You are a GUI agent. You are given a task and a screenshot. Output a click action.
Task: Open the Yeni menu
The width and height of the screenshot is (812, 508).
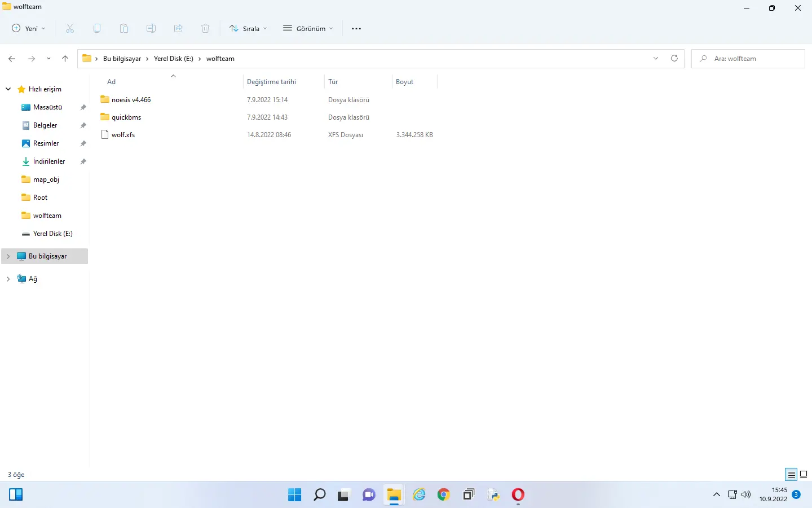[x=28, y=28]
